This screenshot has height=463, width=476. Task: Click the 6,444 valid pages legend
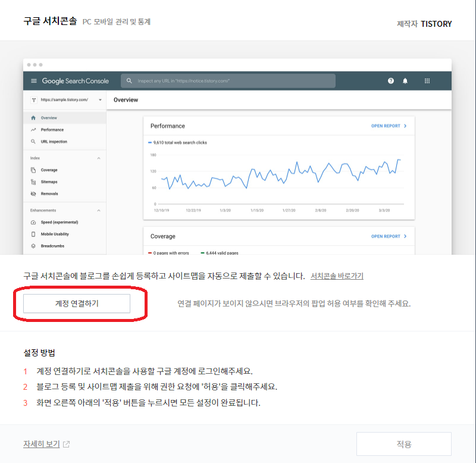(220, 253)
